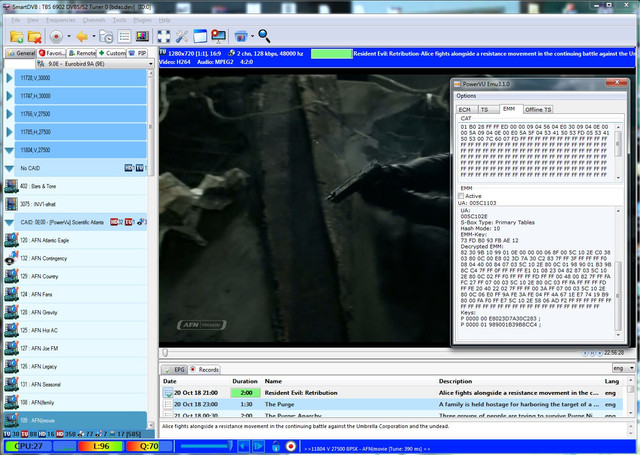Collapse the 11804,V,27500 transponder
Screen dimensions: 640x455
point(9,150)
